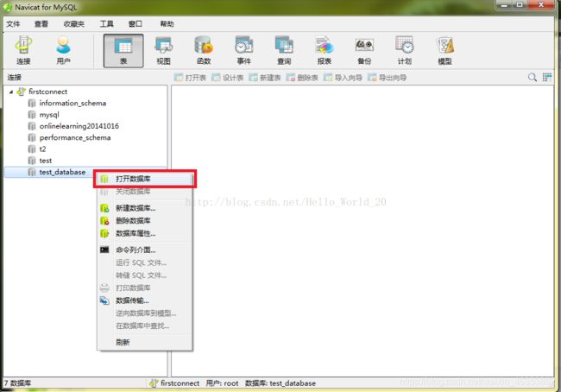Select onlinelearning20141016 database
561x392 pixels.
tap(79, 126)
